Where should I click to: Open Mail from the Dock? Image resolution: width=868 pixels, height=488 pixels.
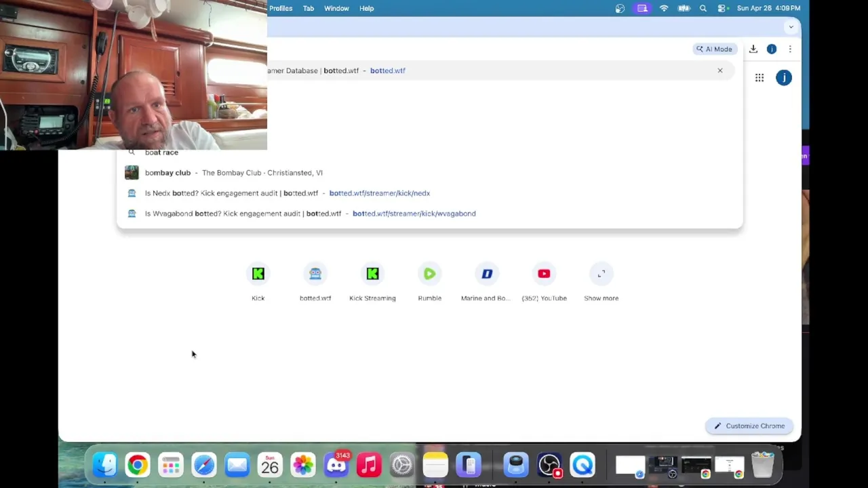click(x=237, y=465)
